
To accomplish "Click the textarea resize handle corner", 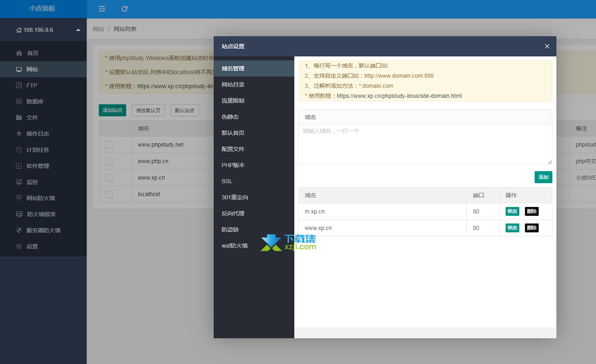I will (x=549, y=162).
